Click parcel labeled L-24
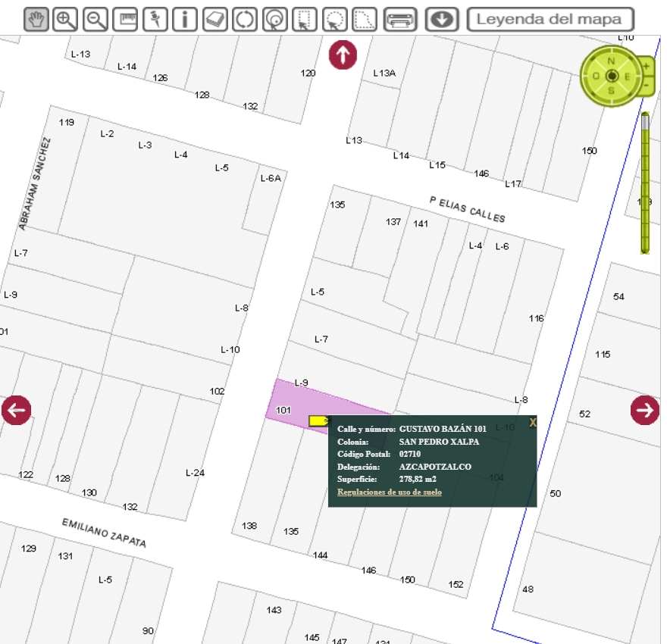667x644 pixels. click(195, 473)
